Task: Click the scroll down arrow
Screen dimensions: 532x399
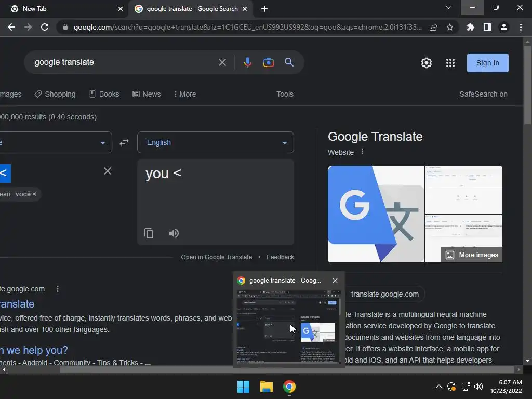Action: click(527, 361)
